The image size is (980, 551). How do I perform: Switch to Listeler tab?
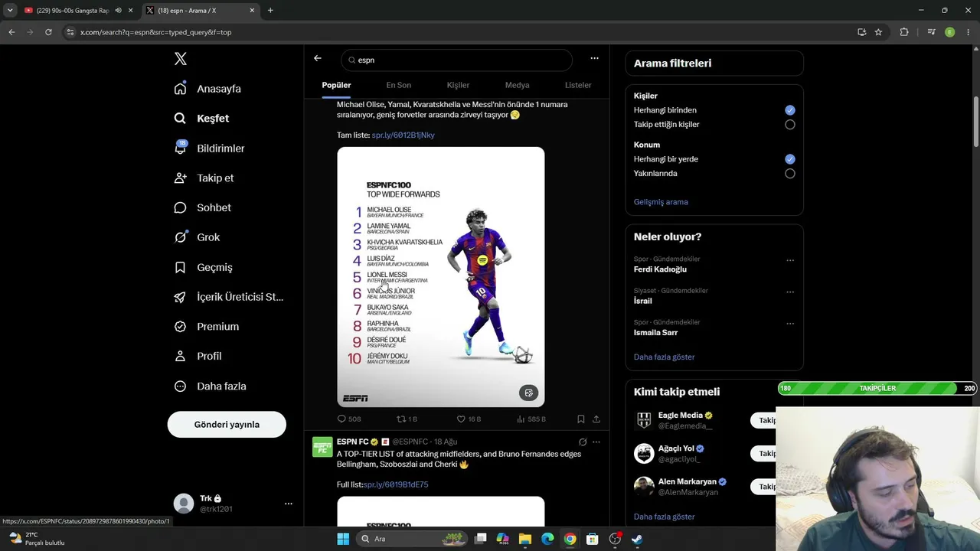coord(578,85)
